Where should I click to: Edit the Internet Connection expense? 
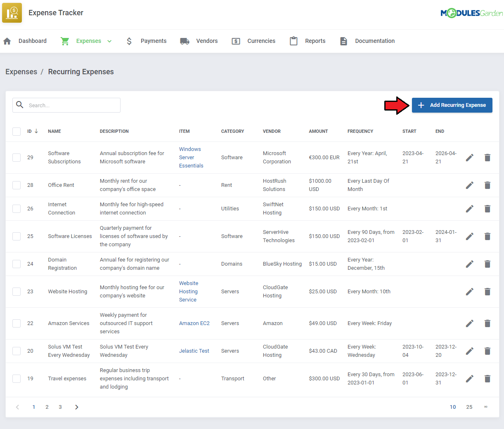coord(470,209)
